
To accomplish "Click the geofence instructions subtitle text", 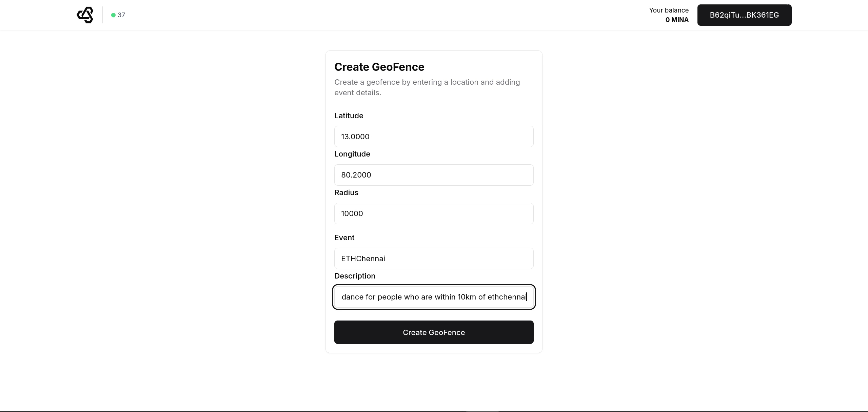I will point(427,87).
